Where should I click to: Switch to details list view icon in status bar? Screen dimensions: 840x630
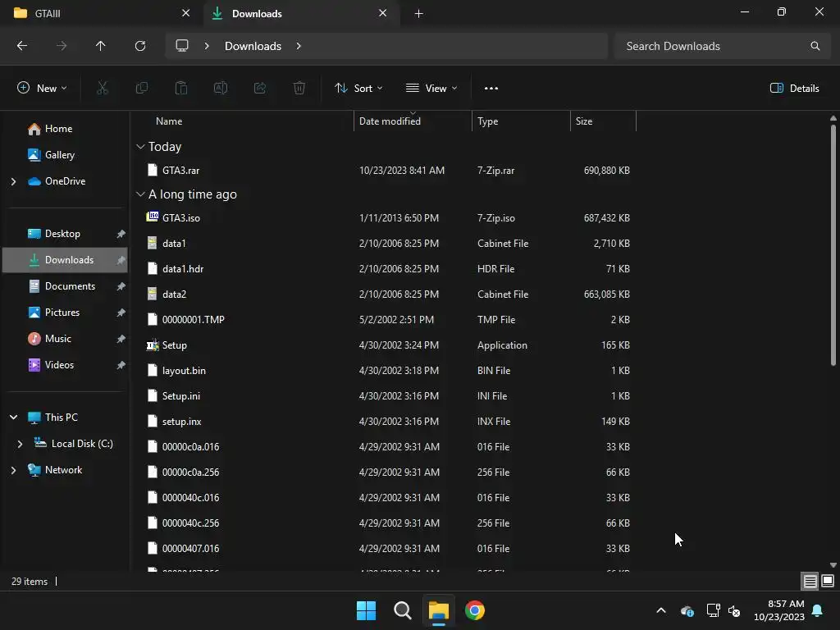pyautogui.click(x=810, y=582)
